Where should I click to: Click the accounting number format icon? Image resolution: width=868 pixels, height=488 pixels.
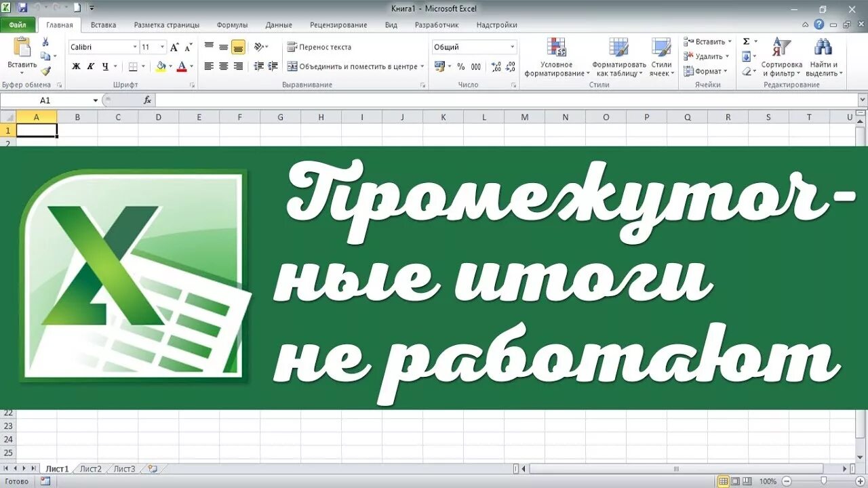tap(439, 66)
